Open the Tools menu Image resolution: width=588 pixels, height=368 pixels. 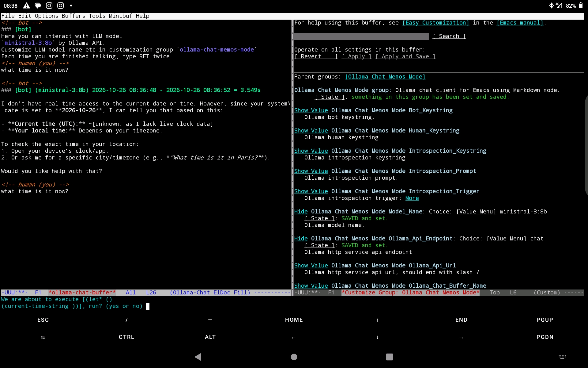point(97,16)
